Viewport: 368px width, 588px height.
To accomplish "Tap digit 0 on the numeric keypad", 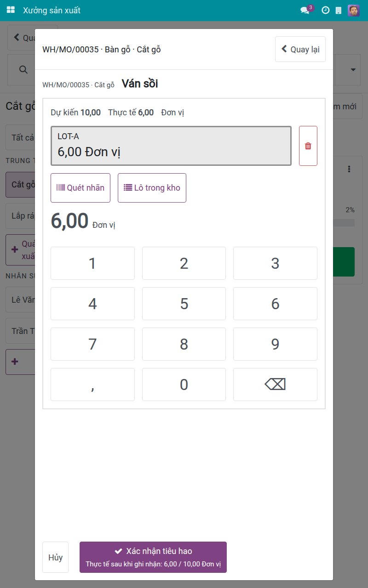I will click(184, 384).
